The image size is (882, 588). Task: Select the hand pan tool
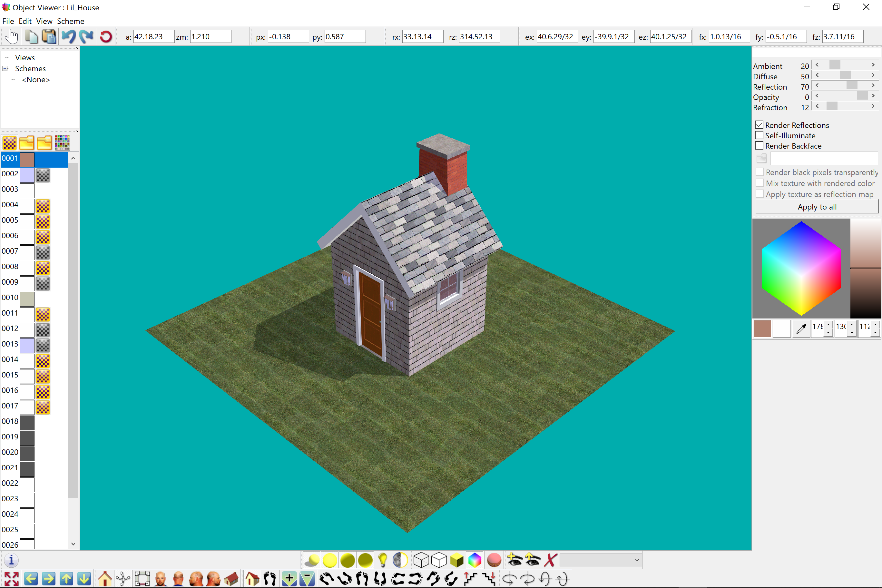[12, 37]
